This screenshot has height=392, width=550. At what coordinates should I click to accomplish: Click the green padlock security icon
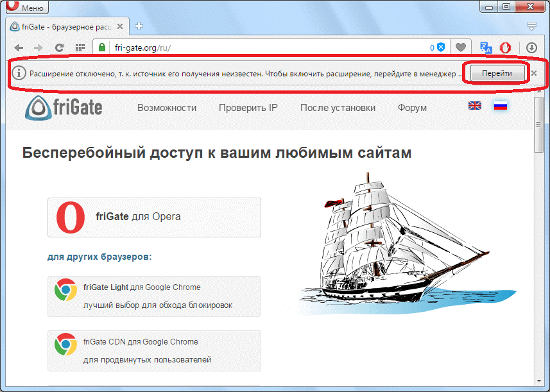coord(102,47)
